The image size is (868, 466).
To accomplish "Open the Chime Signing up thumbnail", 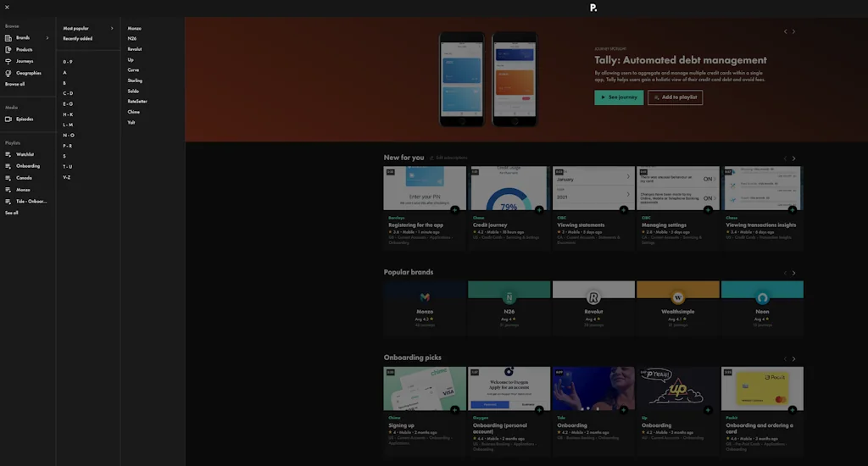I will [x=426, y=389].
